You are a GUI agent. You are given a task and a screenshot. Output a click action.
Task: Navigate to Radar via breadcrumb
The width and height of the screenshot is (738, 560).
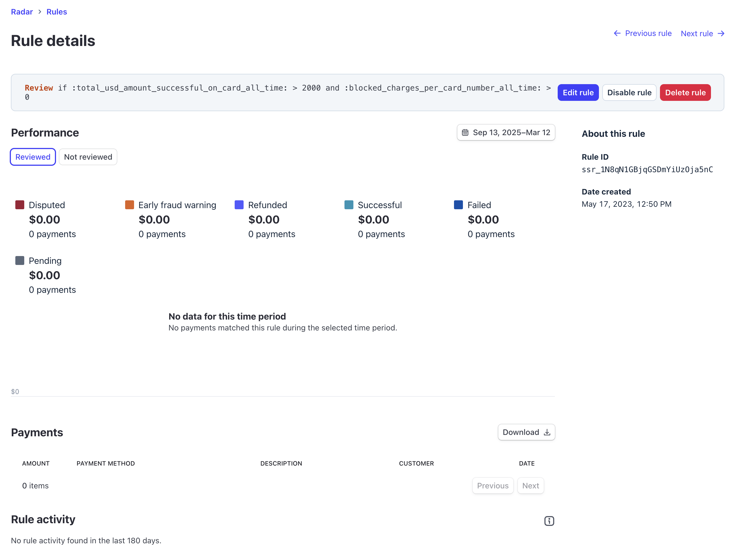[x=22, y=12]
